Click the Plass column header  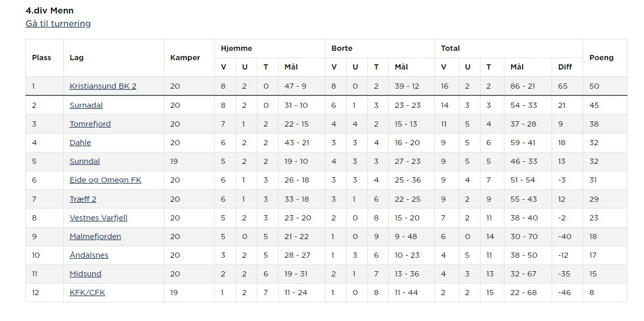click(x=42, y=58)
